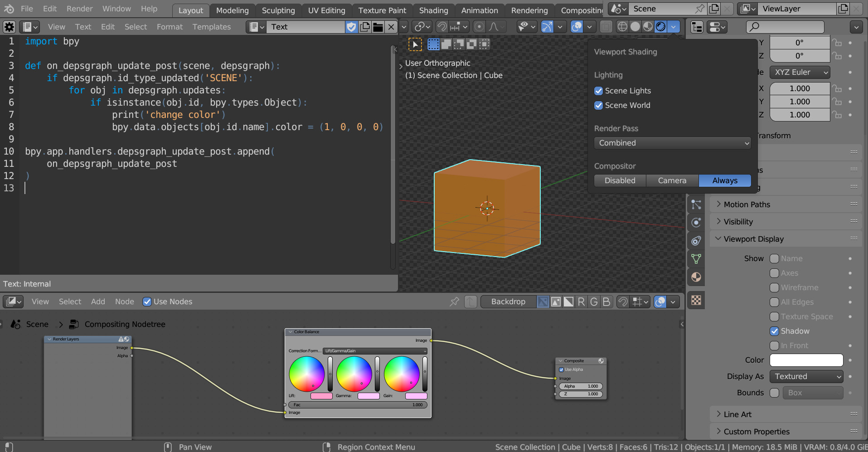
Task: Switch to the UV Editing workspace tab
Action: 326,10
